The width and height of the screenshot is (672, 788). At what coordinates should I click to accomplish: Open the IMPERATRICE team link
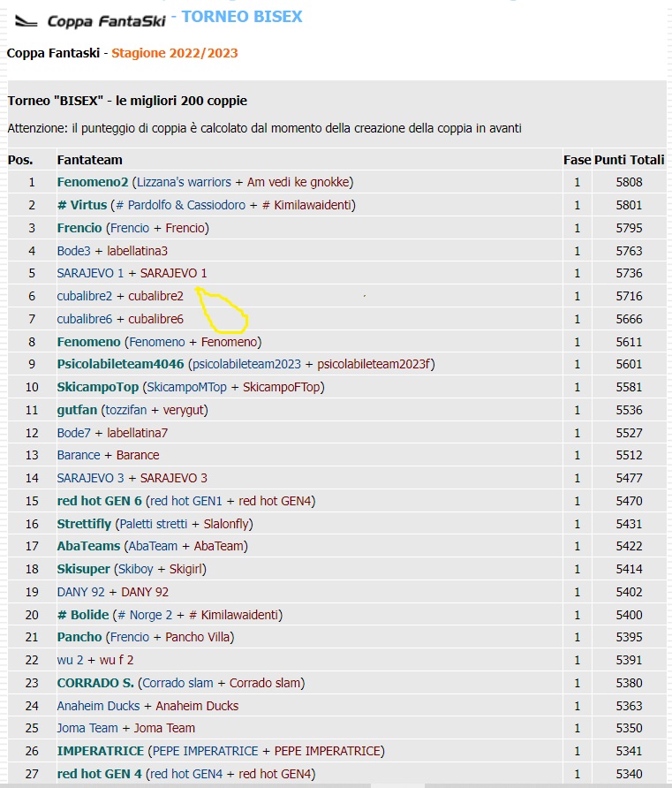(x=101, y=751)
